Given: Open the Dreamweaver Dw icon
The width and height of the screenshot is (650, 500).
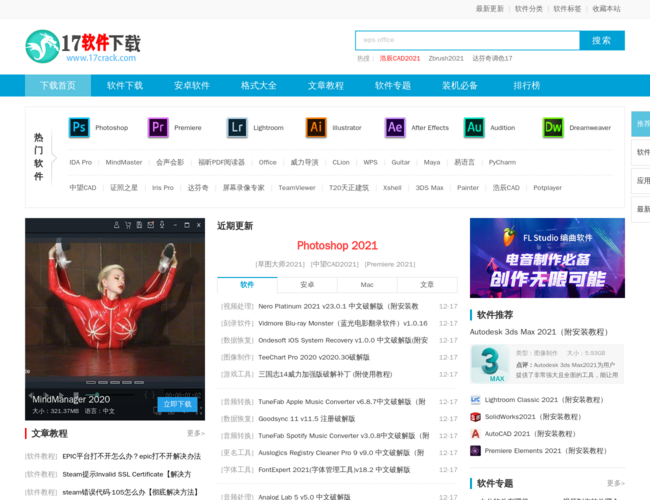Looking at the screenshot, I should (x=553, y=127).
